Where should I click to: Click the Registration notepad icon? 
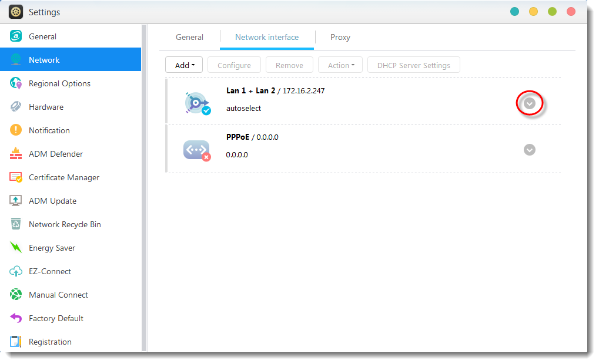pos(16,342)
